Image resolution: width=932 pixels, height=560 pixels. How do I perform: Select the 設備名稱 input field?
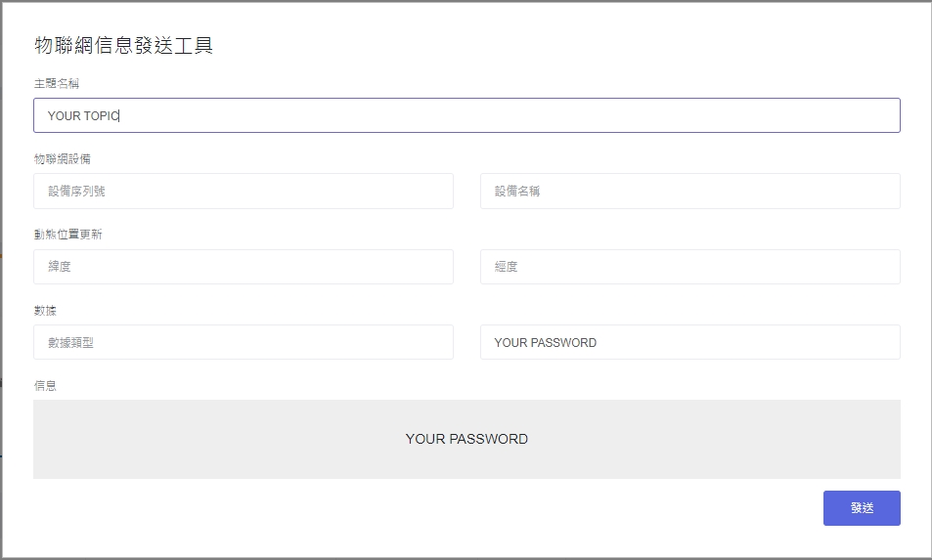689,192
